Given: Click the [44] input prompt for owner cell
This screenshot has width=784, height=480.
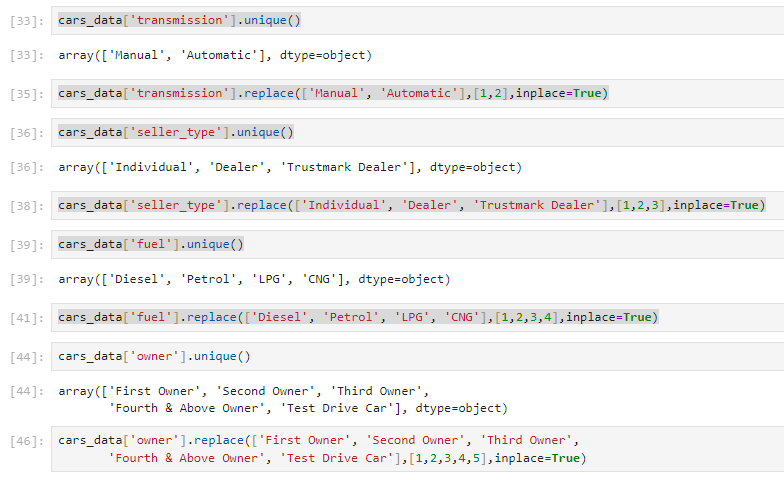Looking at the screenshot, I should (x=27, y=357).
